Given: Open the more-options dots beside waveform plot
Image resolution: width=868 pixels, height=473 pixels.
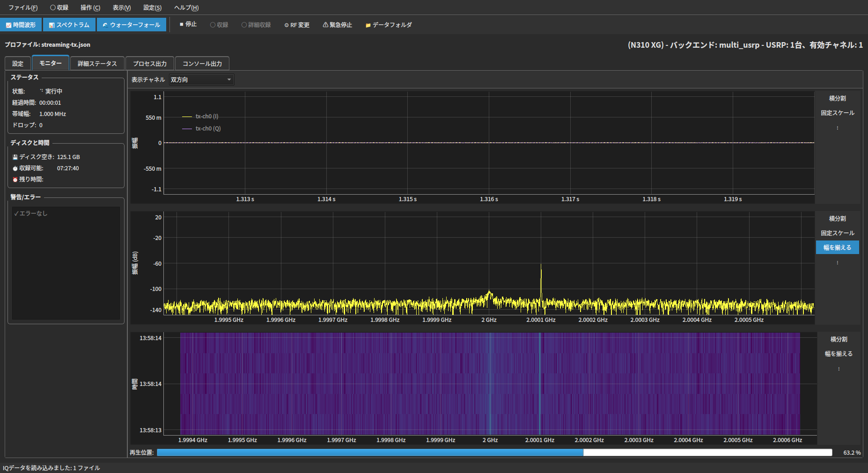Looking at the screenshot, I should (838, 128).
